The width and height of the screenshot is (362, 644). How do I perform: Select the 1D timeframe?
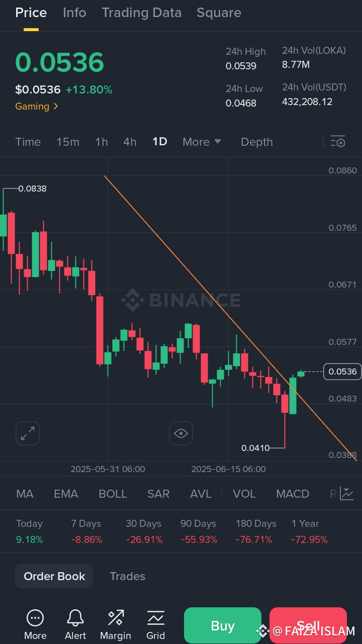point(159,142)
